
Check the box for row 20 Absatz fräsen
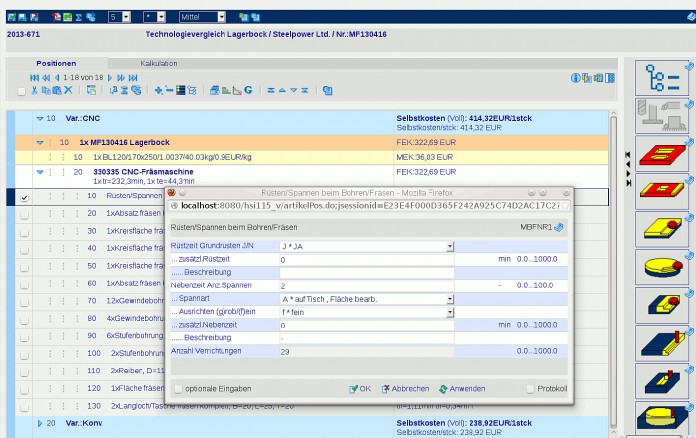pos(24,215)
